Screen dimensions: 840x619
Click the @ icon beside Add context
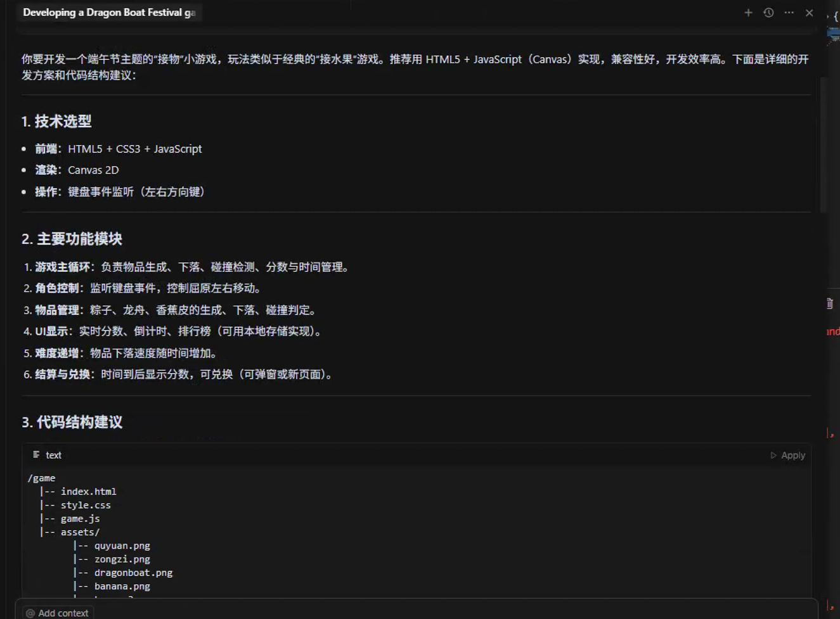(x=30, y=613)
